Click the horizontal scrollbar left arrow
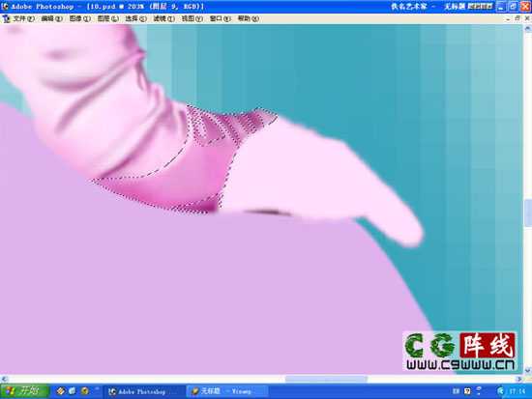Viewport: 532px width, 399px height. coord(4,379)
